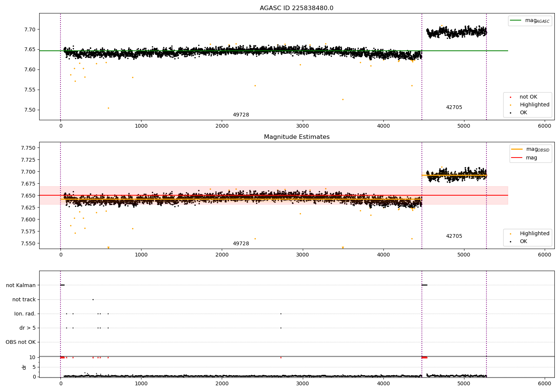Click the 'dr' axis label

24,367
